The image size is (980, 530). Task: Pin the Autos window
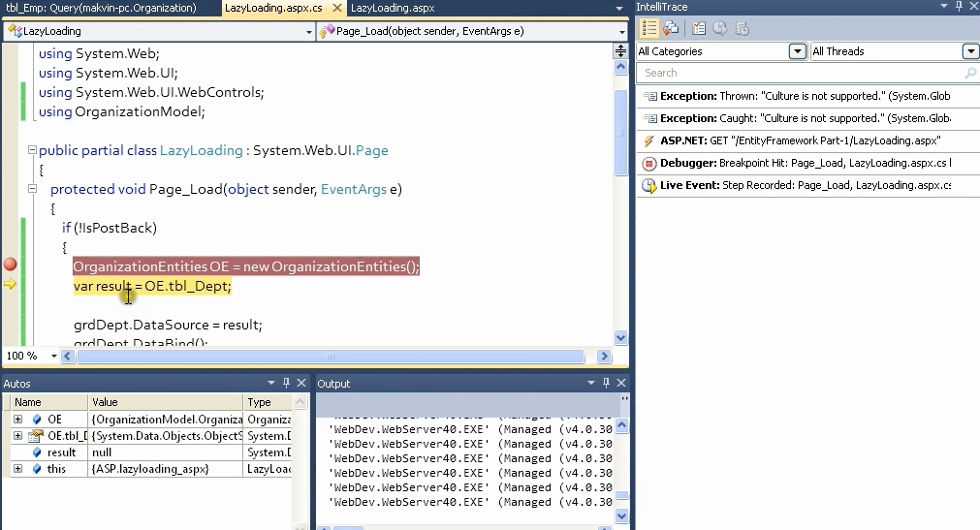(x=286, y=384)
